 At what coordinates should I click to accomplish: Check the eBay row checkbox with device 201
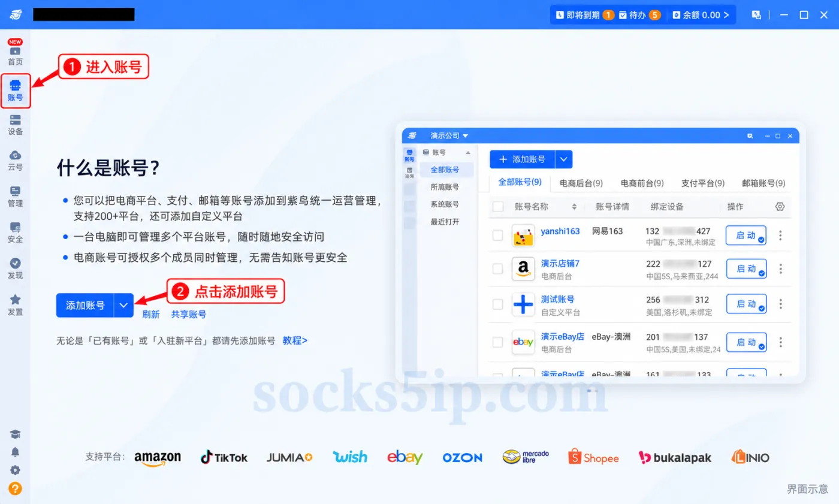pos(498,342)
